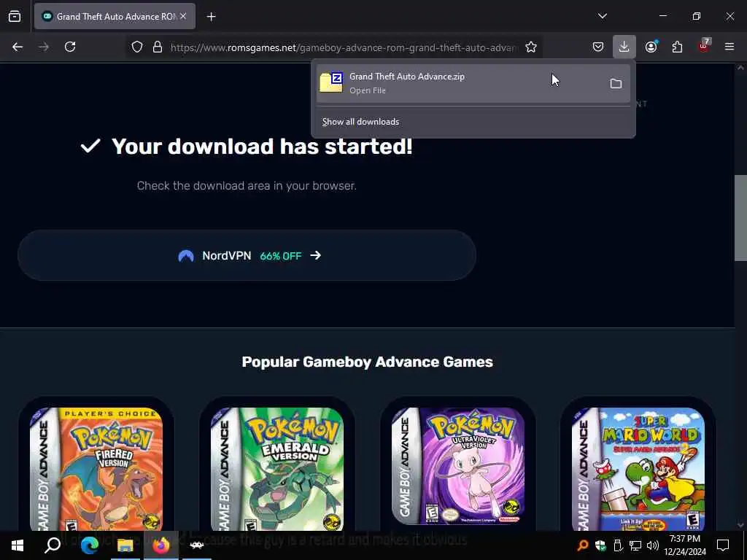Go back to the previous page
The width and height of the screenshot is (747, 560).
tap(18, 47)
